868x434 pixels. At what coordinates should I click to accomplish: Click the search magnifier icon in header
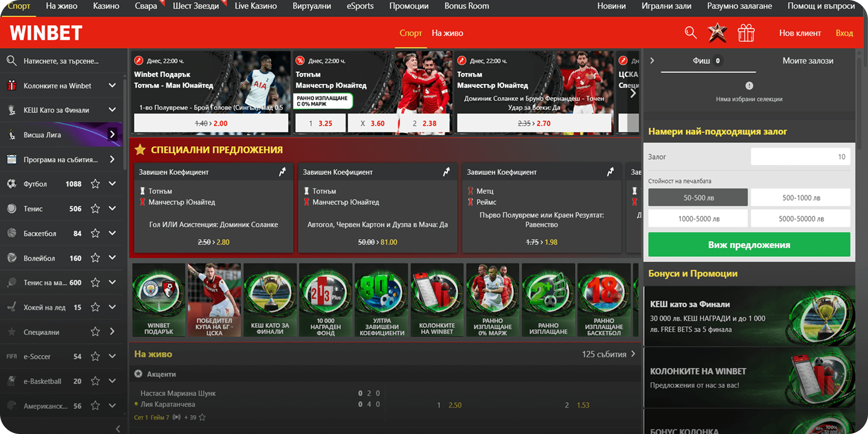pos(690,33)
